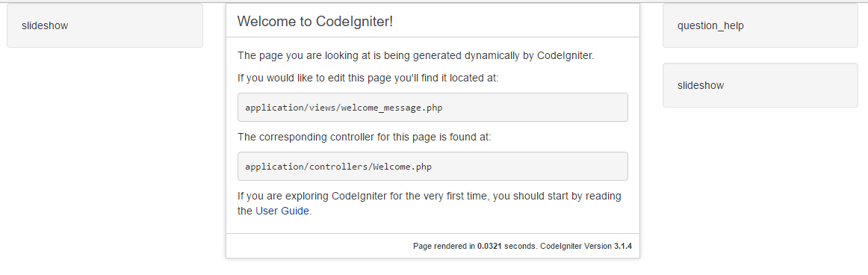This screenshot has height=275, width=868.
Task: Click the welcome_message.php view path code box
Action: click(x=433, y=108)
